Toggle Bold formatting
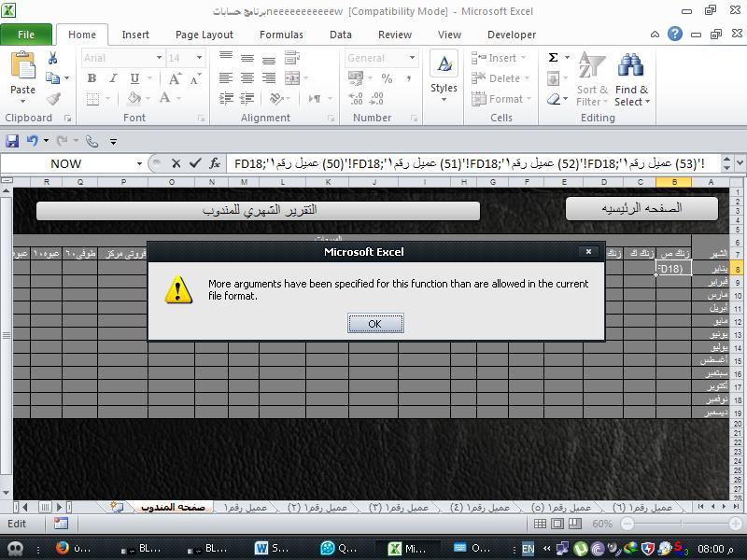747x560 pixels. (x=92, y=78)
